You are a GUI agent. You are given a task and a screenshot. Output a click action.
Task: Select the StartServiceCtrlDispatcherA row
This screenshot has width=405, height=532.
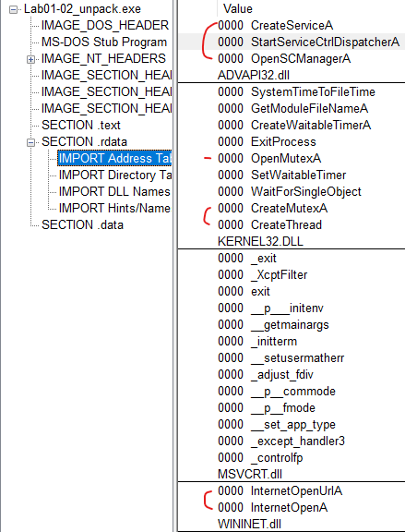[292, 42]
